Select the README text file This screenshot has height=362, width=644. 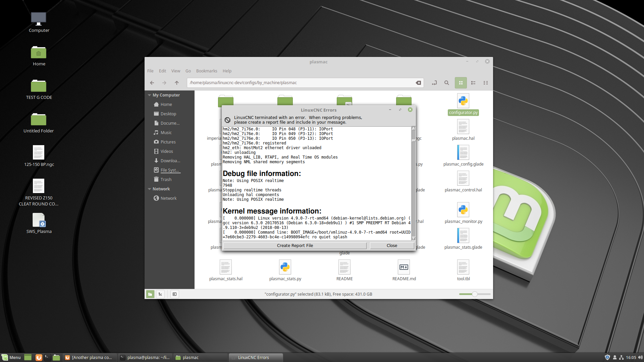[x=344, y=271]
